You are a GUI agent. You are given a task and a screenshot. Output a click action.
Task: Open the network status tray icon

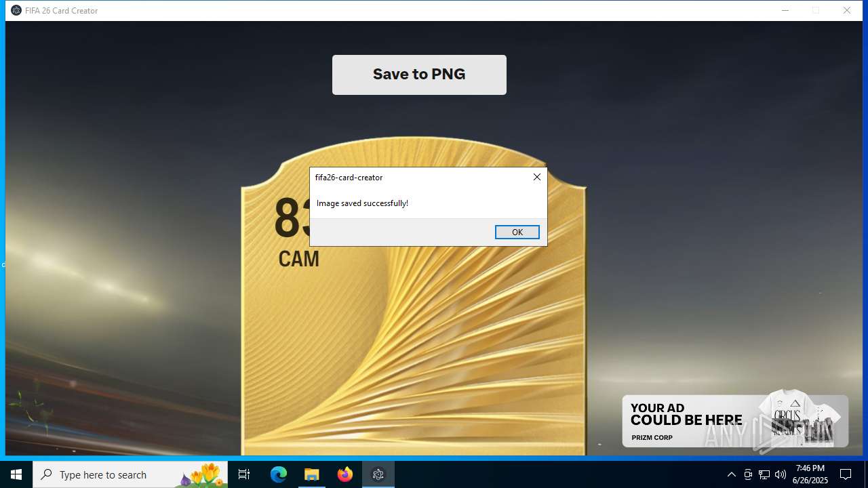764,474
